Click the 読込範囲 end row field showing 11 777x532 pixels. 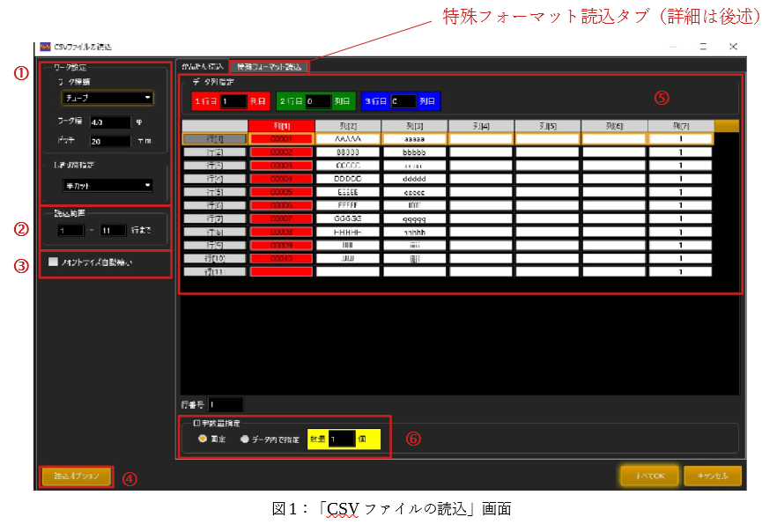coord(113,231)
